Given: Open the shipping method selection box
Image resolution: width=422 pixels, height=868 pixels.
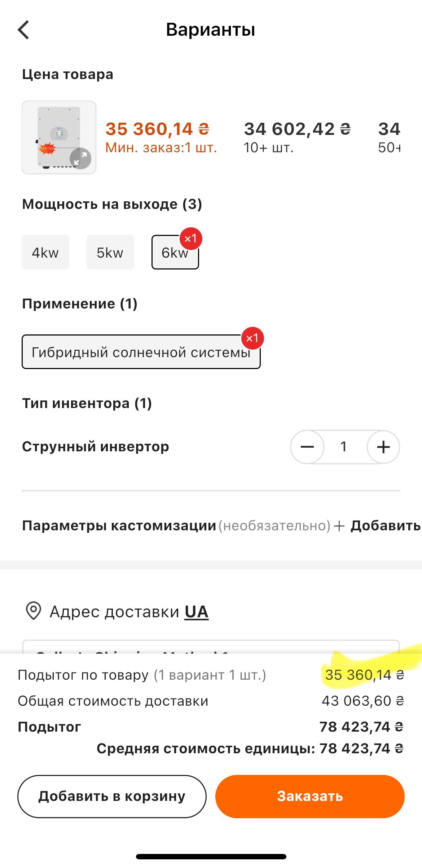Looking at the screenshot, I should pyautogui.click(x=211, y=647).
